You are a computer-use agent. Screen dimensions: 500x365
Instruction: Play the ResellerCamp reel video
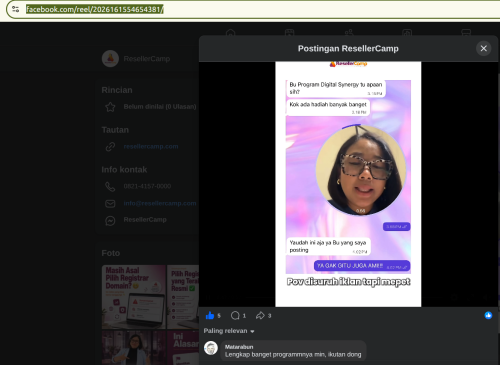[x=348, y=184]
